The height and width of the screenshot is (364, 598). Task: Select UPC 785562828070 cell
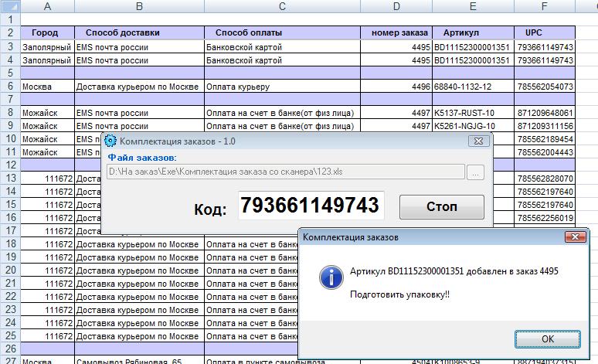544,179
